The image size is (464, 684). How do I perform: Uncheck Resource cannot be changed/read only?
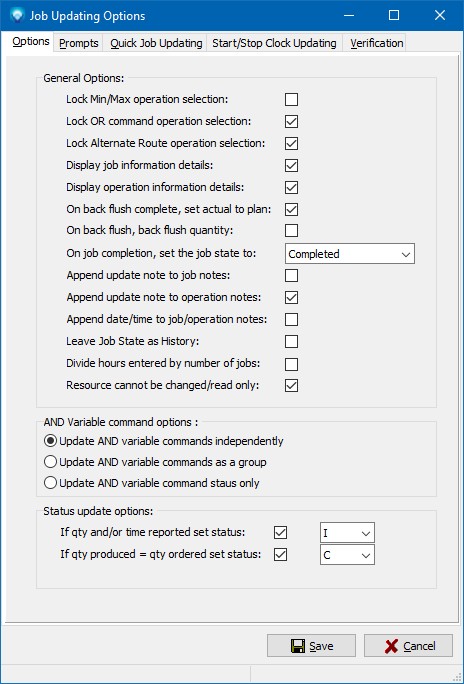[x=291, y=385]
